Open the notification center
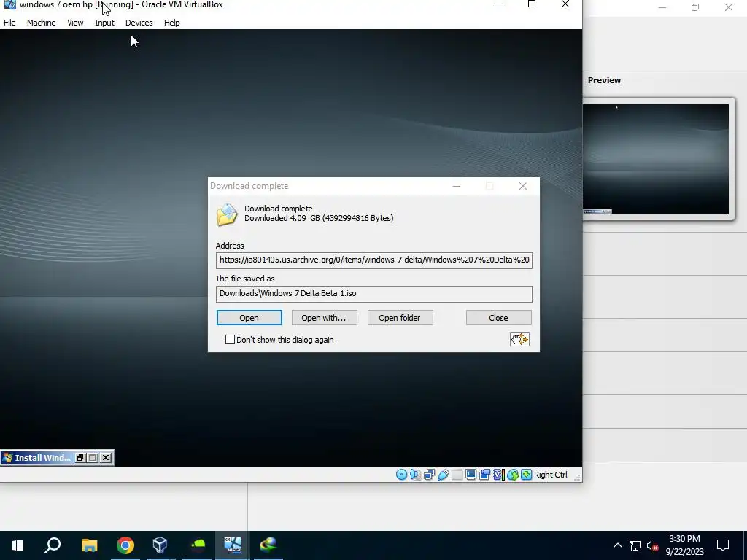 [723, 545]
